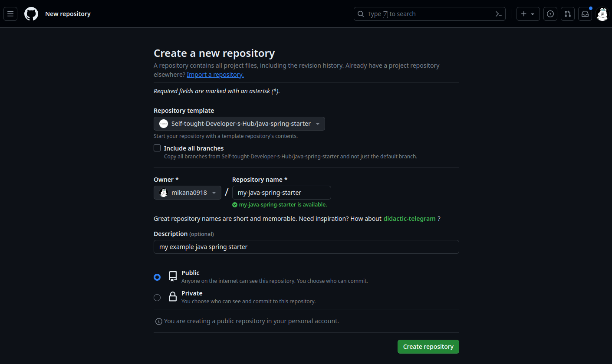
Task: Enable Include all branches checkbox
Action: (x=157, y=148)
